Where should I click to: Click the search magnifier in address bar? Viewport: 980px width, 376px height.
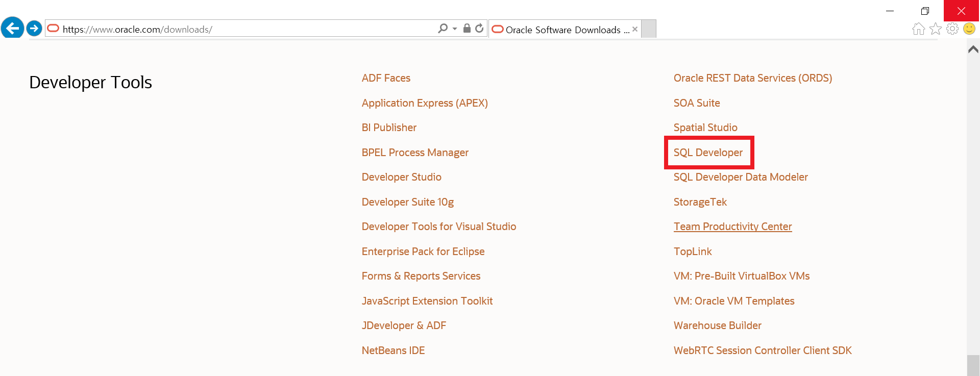(x=443, y=29)
